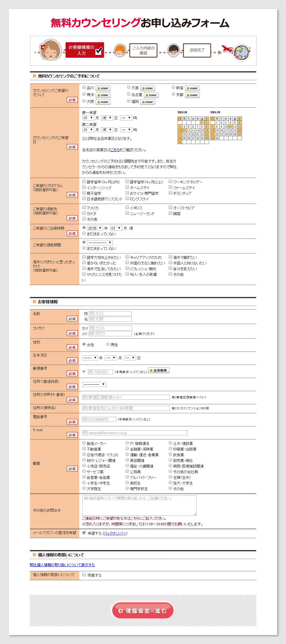
Task: Open birth year dropdown
Action: [90, 358]
